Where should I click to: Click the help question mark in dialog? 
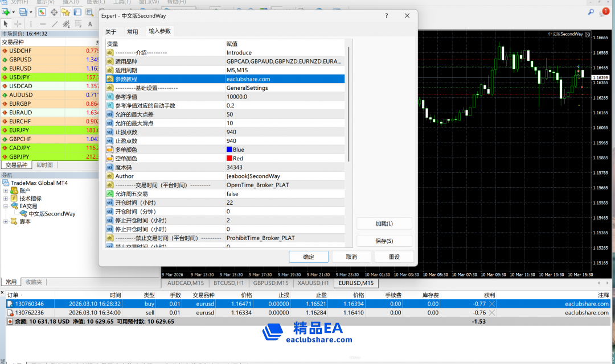click(387, 16)
